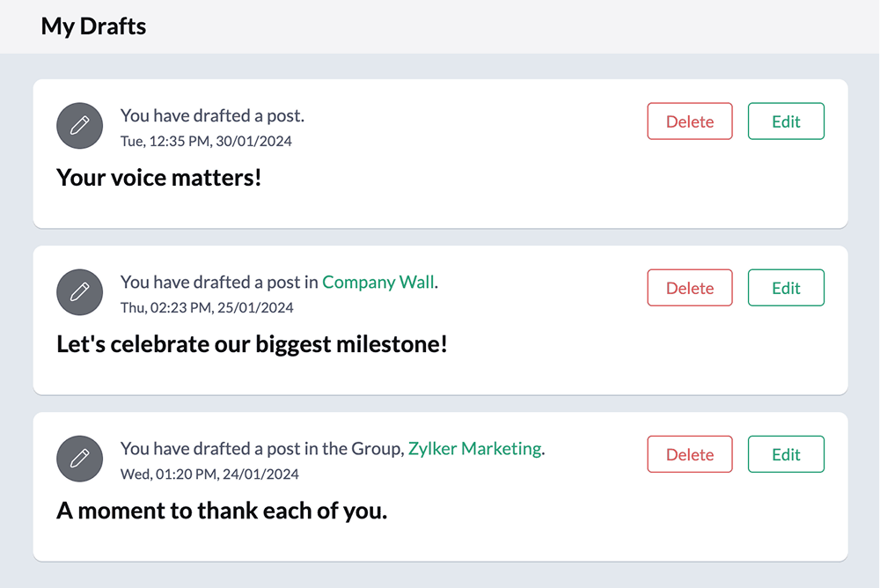Click the Thu, 02:23 PM, 25/01/2024 timestamp
Image resolution: width=880 pixels, height=588 pixels.
tap(207, 307)
